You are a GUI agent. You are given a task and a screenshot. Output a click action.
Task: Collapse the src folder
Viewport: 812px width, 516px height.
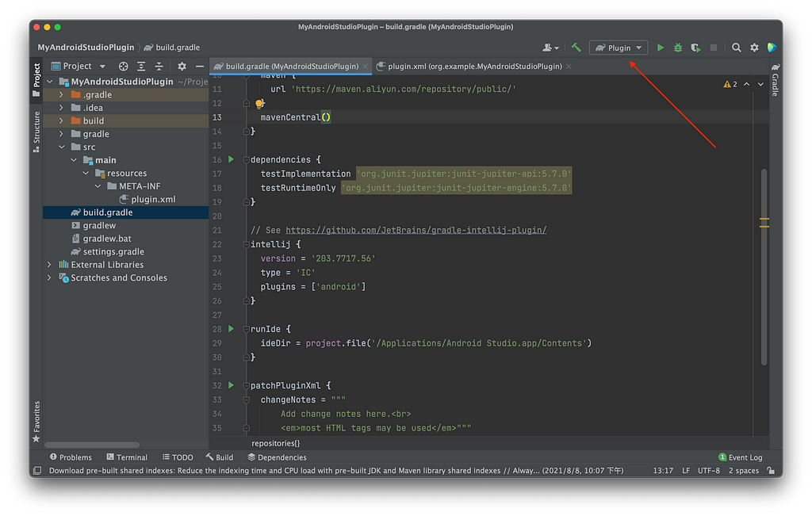[62, 147]
